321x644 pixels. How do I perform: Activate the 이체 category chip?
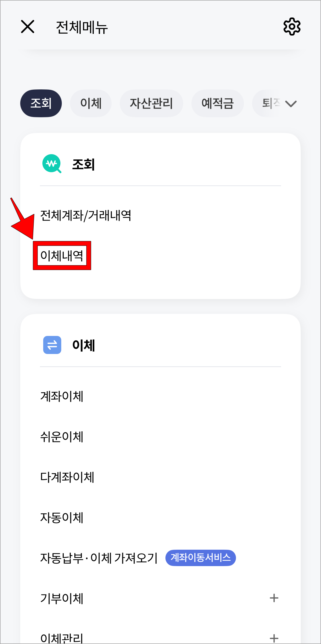tap(91, 103)
